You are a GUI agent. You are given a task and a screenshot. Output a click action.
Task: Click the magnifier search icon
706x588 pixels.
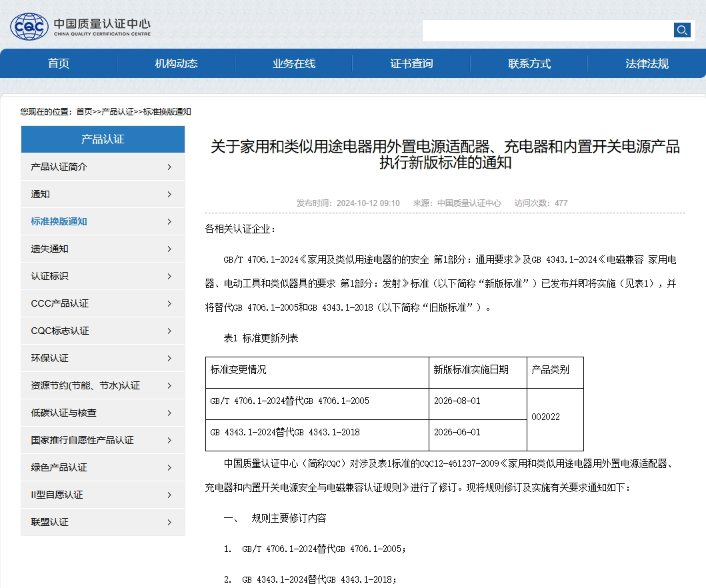pyautogui.click(x=681, y=30)
